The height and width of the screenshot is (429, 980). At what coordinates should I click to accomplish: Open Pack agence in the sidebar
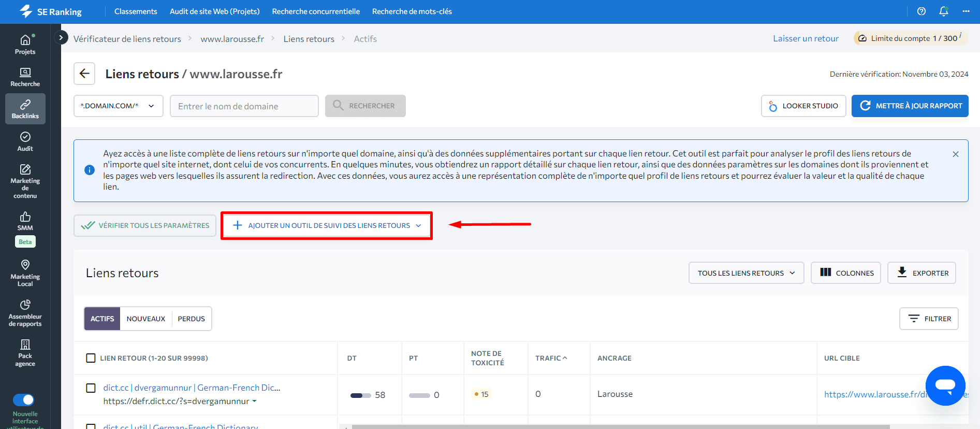[x=25, y=352]
